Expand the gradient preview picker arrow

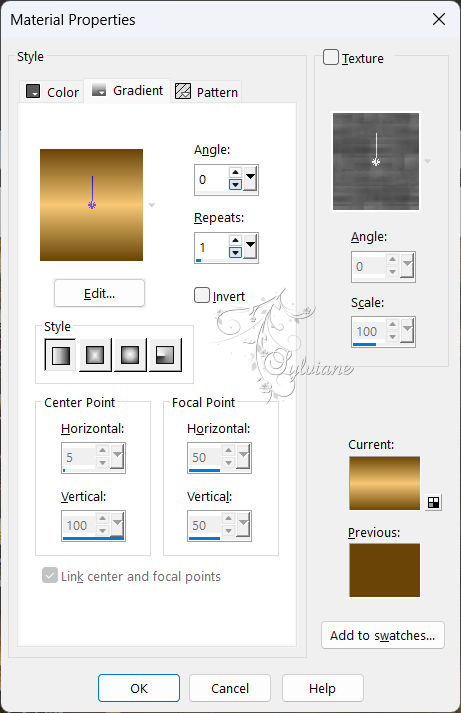tap(152, 205)
